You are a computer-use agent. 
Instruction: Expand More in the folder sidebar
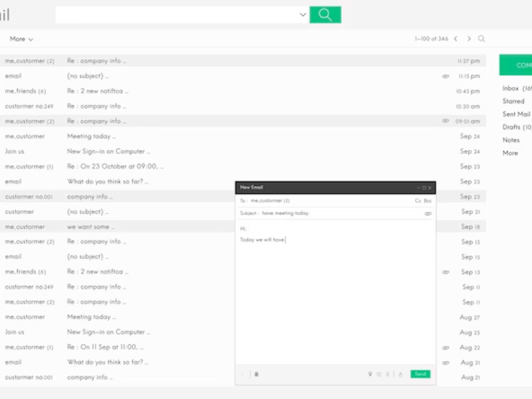(x=510, y=153)
